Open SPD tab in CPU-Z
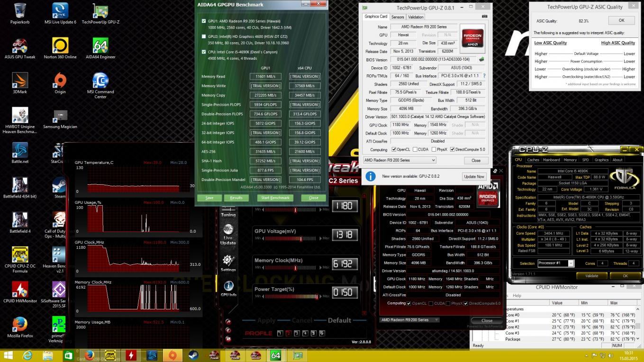The height and width of the screenshot is (362, 644). coord(585,160)
